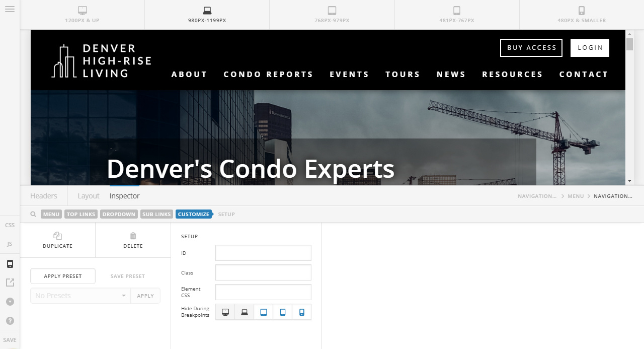Open the No Presets dropdown

pos(80,296)
